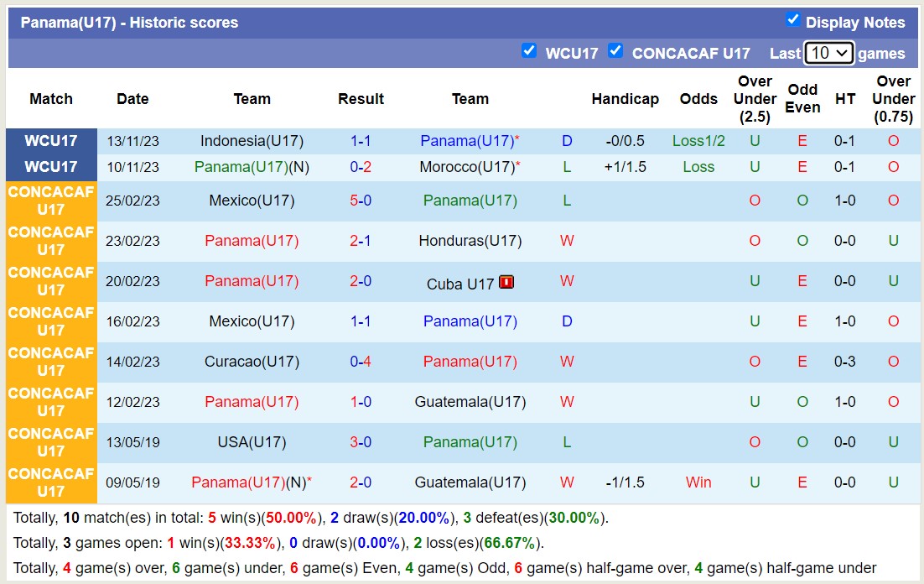Open Guatemala(U17) from the 09/05/19 row
This screenshot has height=584, width=924.
point(470,482)
